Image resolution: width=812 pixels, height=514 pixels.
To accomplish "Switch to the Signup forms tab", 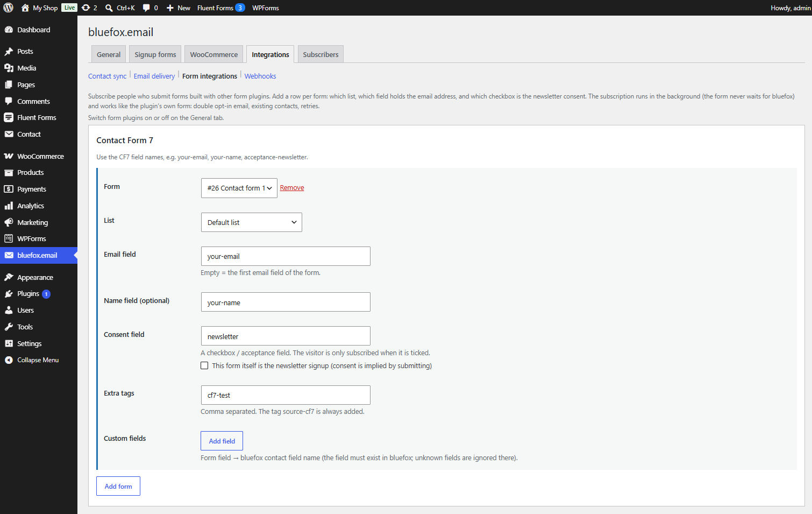I will tap(155, 54).
